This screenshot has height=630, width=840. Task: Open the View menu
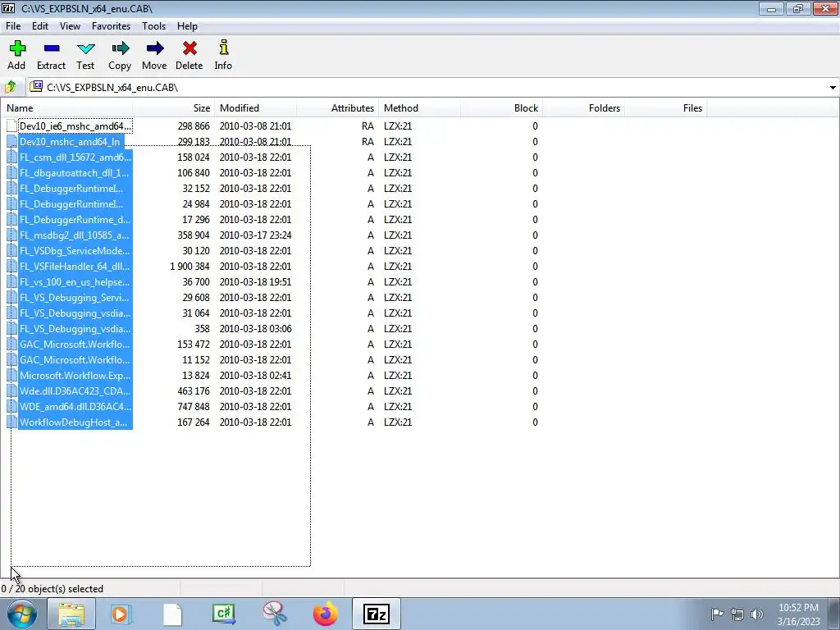point(71,25)
